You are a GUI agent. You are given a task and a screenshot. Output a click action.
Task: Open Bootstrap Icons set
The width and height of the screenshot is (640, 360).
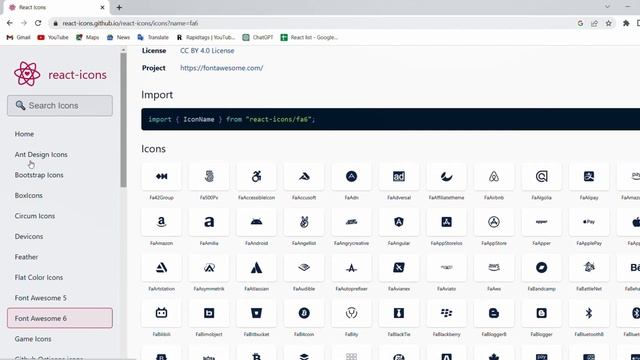point(39,175)
